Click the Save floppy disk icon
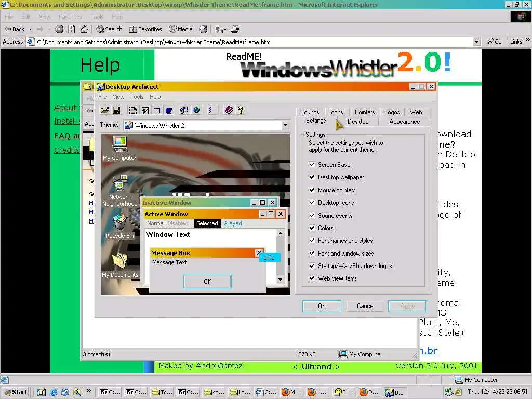532x399 pixels. (116, 110)
